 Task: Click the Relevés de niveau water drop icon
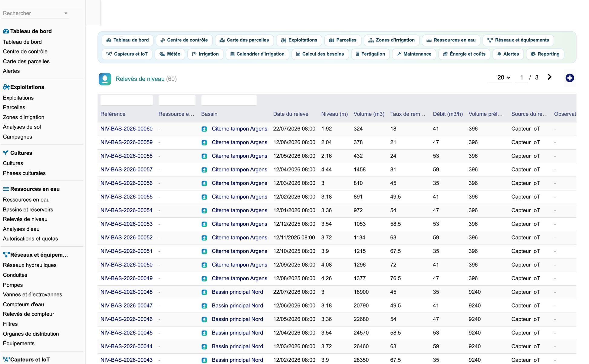pos(105,79)
